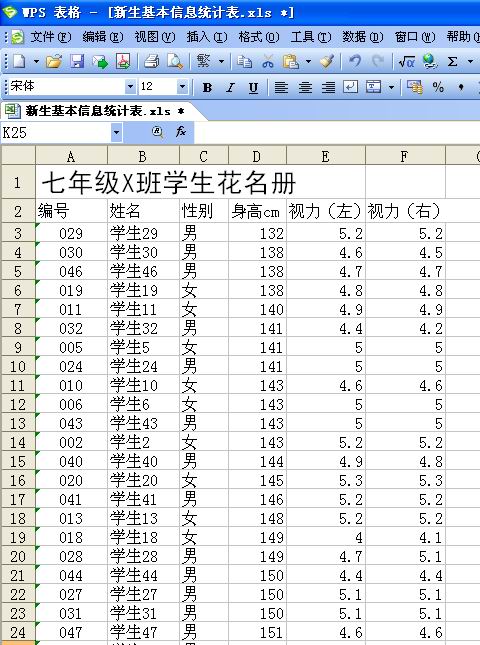This screenshot has width=480, height=645.
Task: Select column D header
Action: point(257,156)
